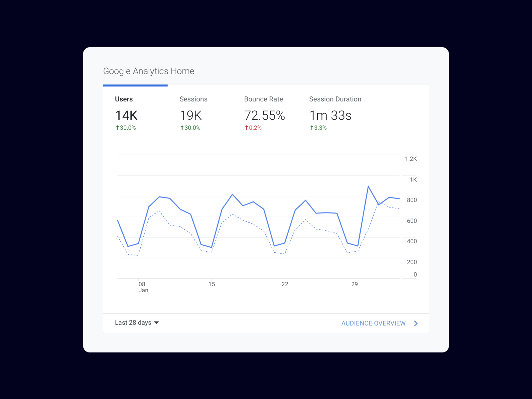Click the 1K y-axis label
The height and width of the screenshot is (399, 532).
tap(413, 180)
